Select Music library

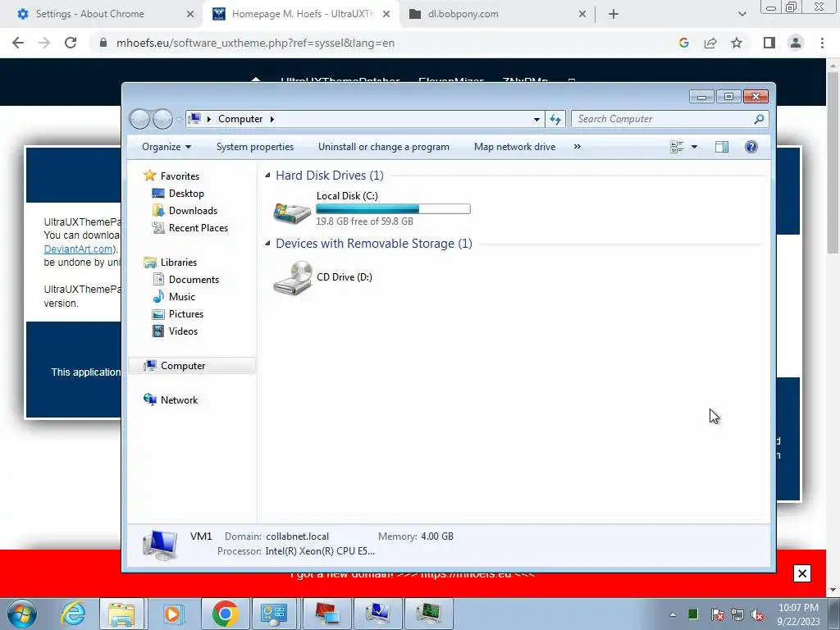click(x=181, y=296)
